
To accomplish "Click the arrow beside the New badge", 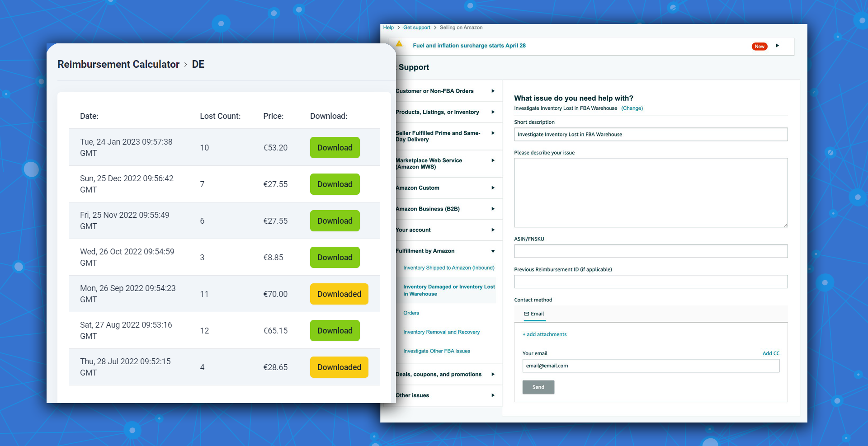I will click(x=778, y=46).
